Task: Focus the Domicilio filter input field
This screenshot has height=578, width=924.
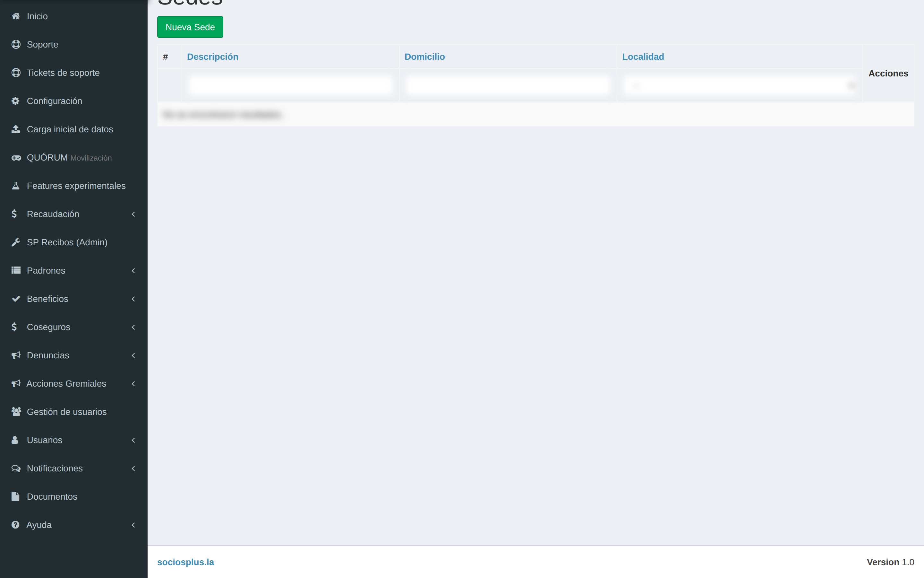Action: pos(508,85)
